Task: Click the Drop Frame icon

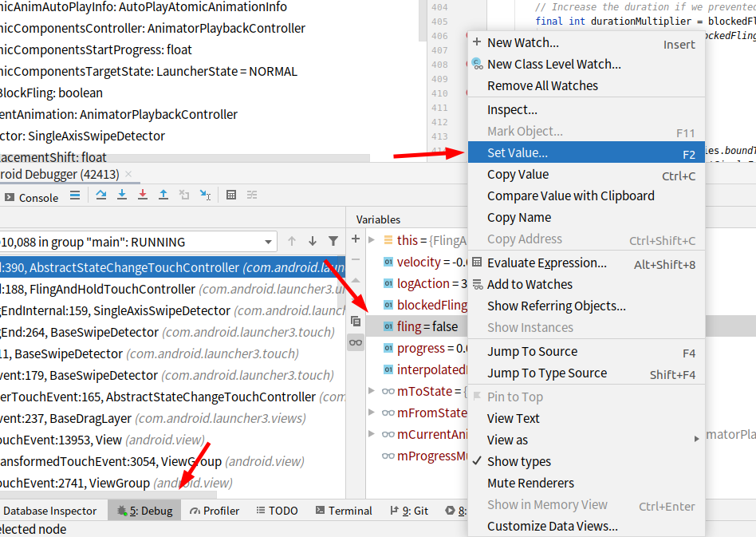Action: pos(184,195)
